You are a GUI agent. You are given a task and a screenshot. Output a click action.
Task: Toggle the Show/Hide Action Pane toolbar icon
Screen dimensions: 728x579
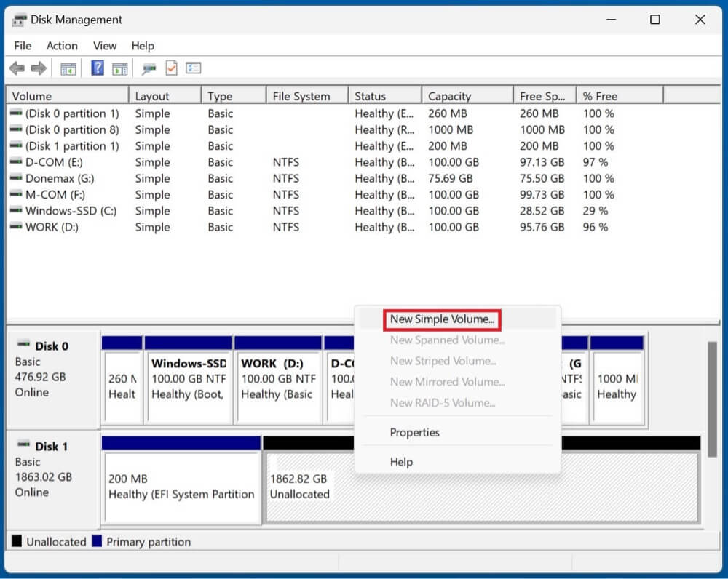120,68
